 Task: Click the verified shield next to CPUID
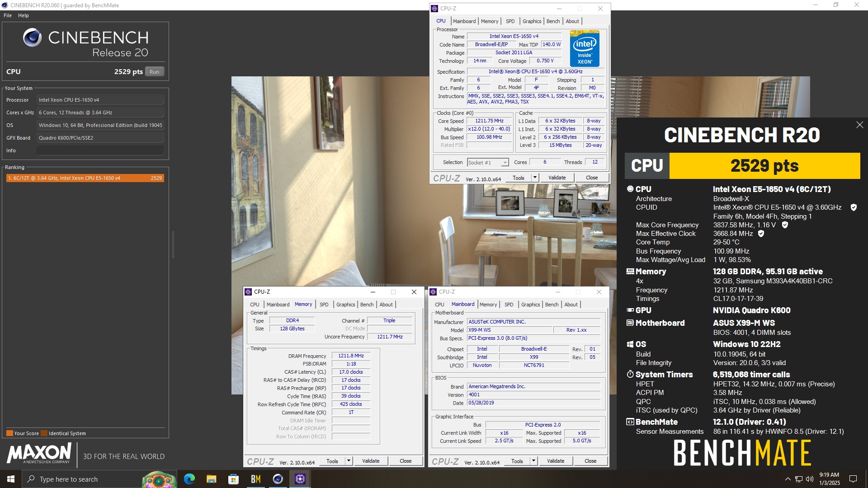[x=854, y=207]
